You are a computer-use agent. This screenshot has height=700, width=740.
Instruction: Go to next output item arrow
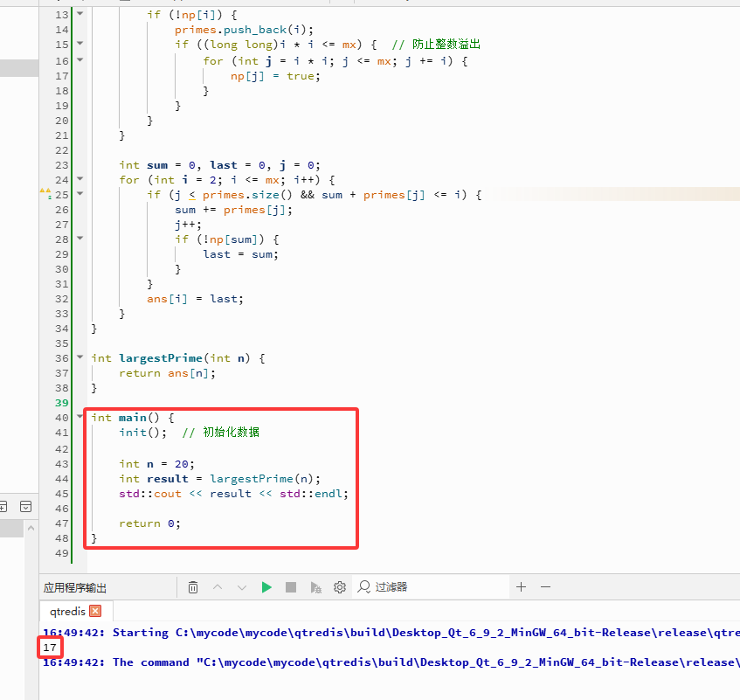(242, 587)
